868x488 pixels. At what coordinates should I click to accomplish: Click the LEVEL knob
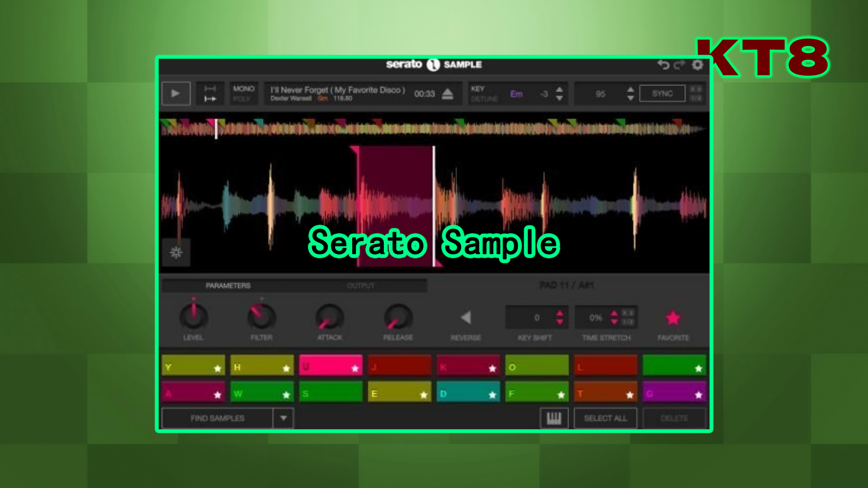pyautogui.click(x=193, y=317)
